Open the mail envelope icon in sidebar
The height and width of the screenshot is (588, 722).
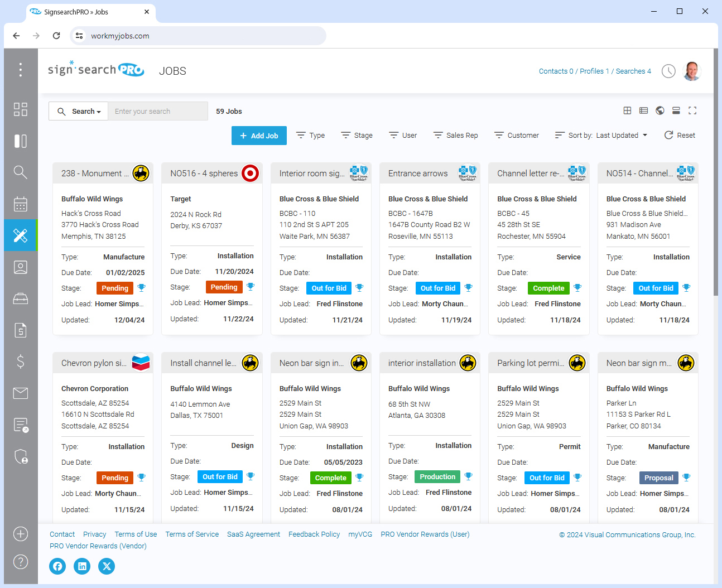pos(21,393)
